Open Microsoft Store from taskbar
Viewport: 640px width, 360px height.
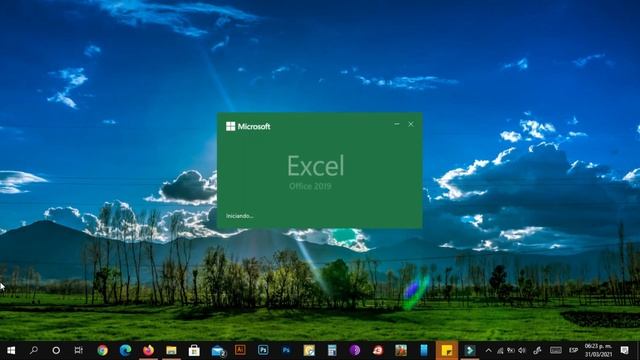coord(194,350)
